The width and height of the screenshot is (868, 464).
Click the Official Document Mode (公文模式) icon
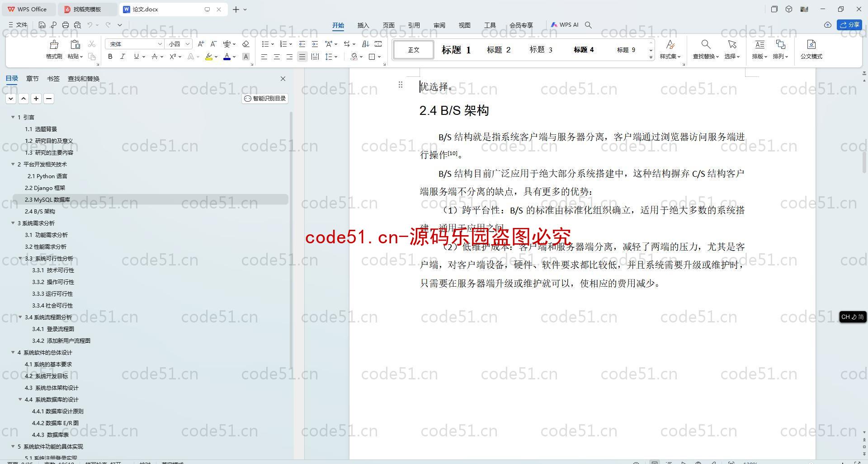(811, 44)
